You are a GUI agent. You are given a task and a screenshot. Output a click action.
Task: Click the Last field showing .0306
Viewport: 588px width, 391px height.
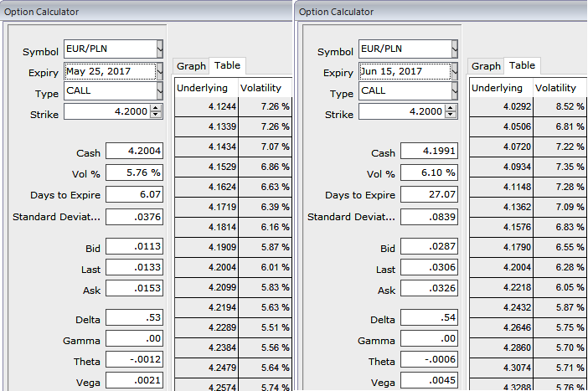pyautogui.click(x=429, y=267)
